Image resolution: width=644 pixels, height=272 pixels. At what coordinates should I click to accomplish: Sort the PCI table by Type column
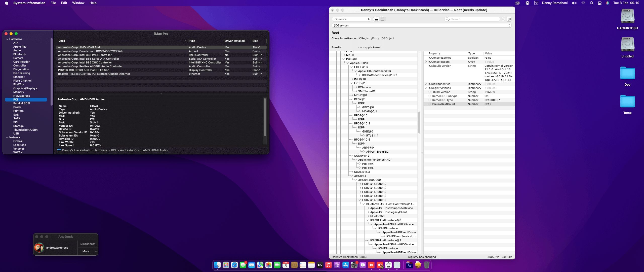point(206,41)
